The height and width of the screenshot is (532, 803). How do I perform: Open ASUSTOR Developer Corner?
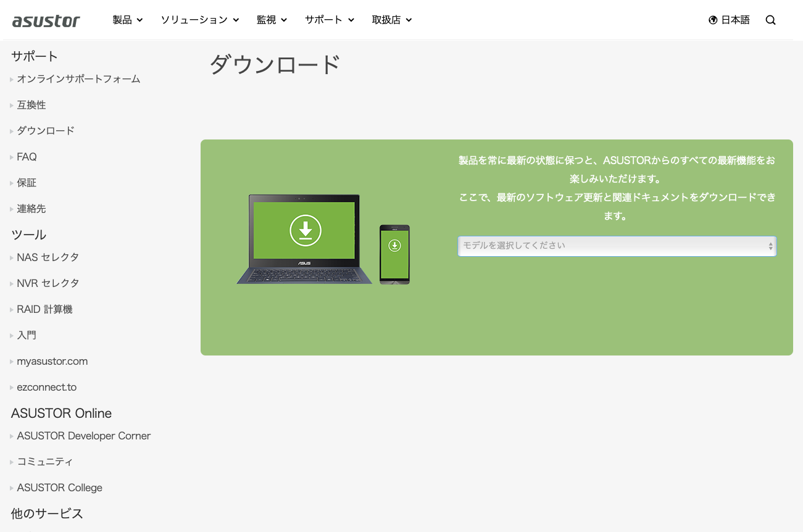tap(84, 436)
